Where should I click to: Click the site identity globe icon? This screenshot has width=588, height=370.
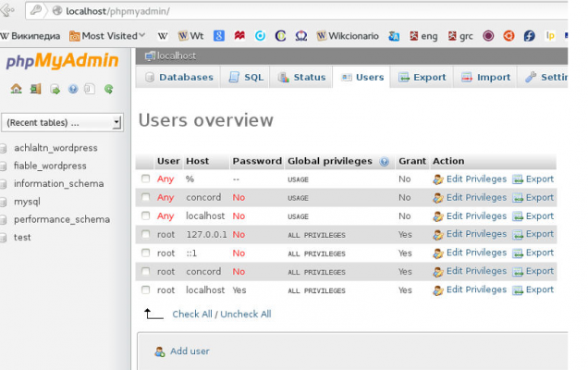click(x=57, y=11)
